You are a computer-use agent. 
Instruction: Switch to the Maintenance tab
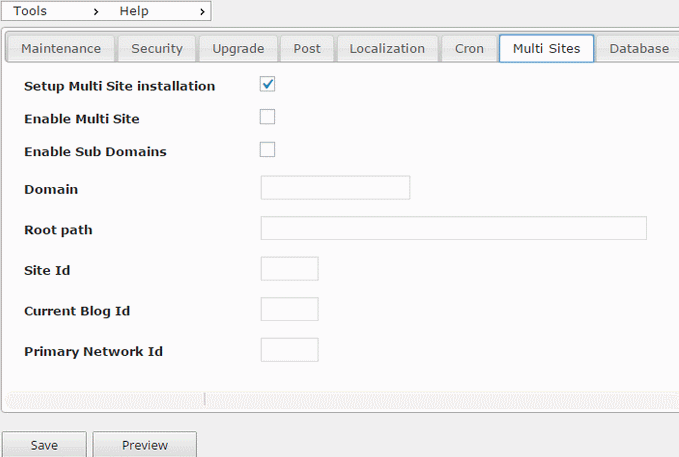[61, 49]
